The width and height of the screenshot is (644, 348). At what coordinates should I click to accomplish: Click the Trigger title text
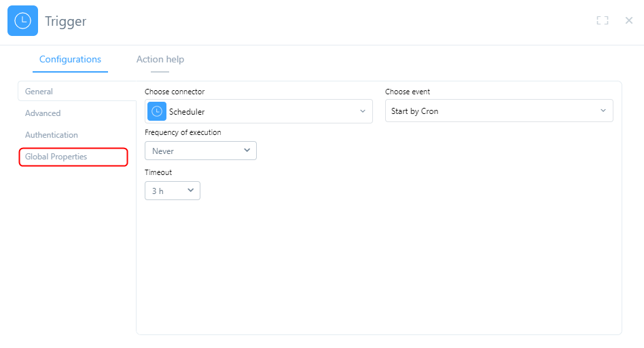pyautogui.click(x=66, y=21)
